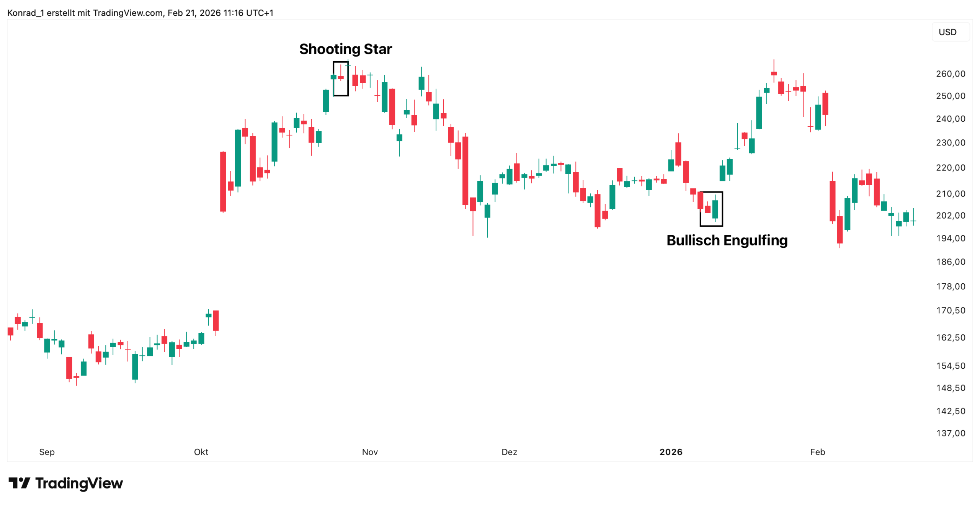
Task: Select the Bullisch Engulfing text annotation
Action: coord(727,240)
